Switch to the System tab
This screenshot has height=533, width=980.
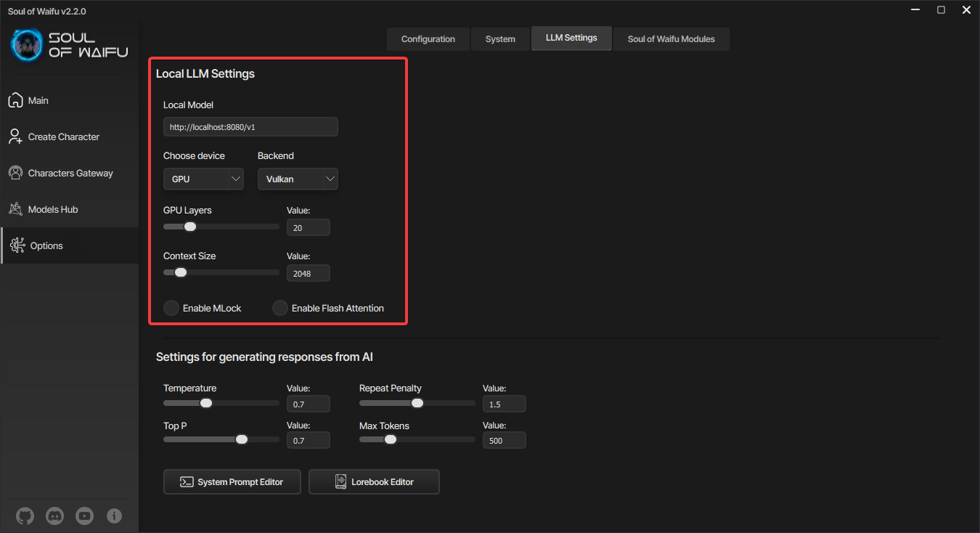point(500,39)
